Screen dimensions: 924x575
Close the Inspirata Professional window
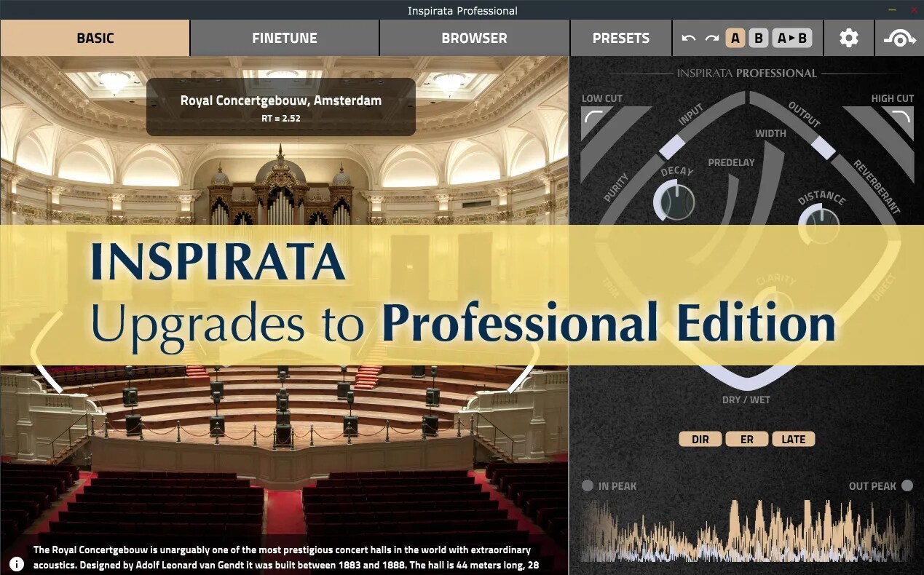(914, 10)
